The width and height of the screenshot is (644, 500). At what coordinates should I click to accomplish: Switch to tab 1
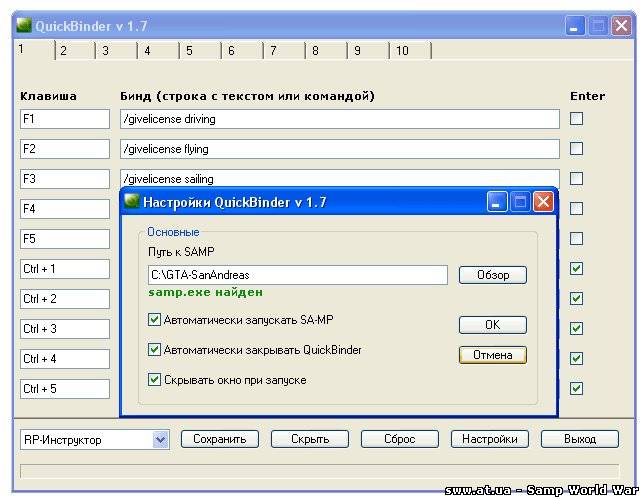tap(34, 50)
